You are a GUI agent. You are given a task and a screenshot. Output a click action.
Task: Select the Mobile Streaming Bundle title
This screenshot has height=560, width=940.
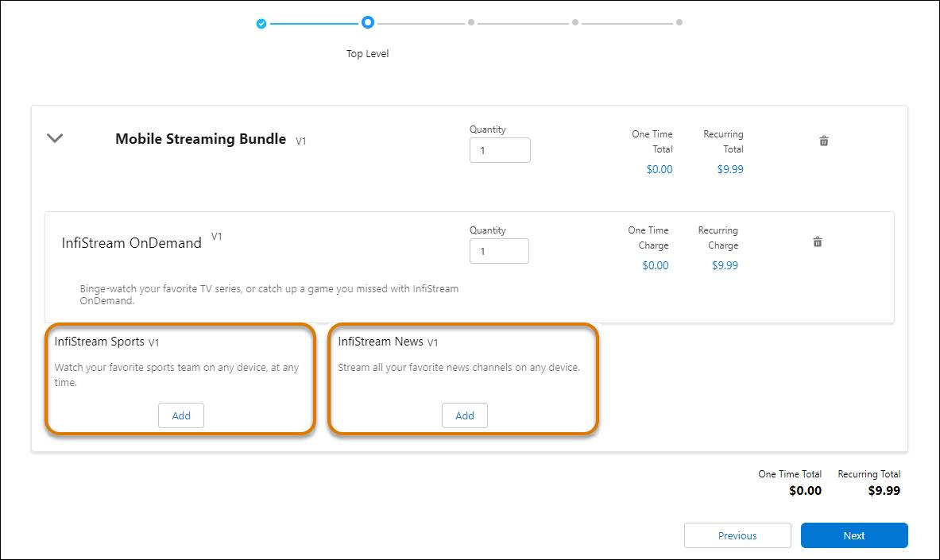200,139
